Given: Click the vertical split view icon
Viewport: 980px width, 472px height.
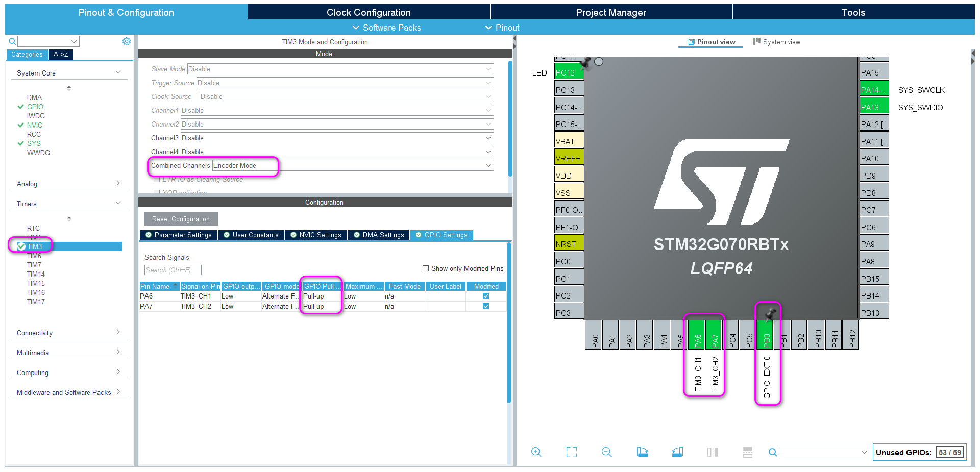Looking at the screenshot, I should 713,452.
